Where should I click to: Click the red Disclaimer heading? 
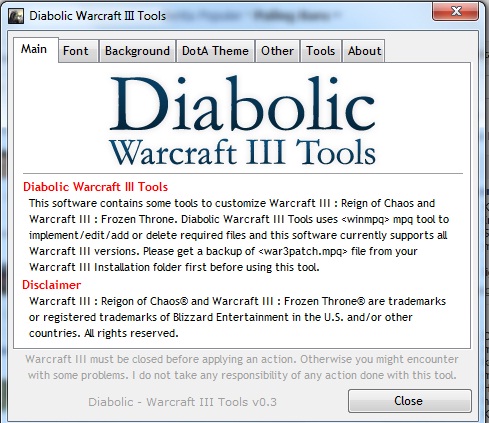click(x=51, y=285)
